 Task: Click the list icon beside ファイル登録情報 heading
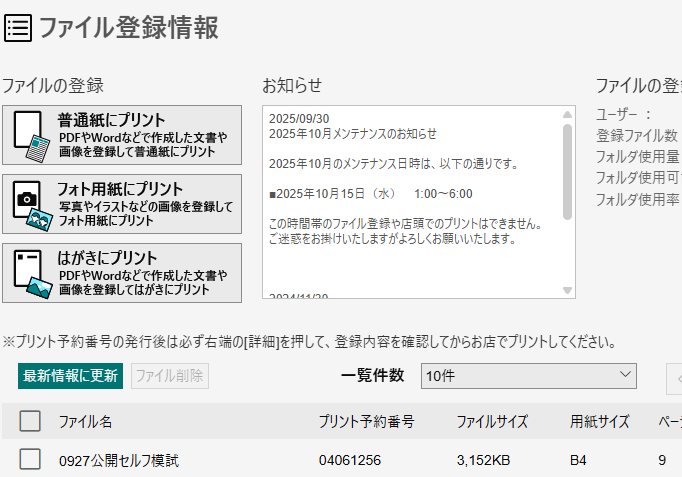[18, 27]
